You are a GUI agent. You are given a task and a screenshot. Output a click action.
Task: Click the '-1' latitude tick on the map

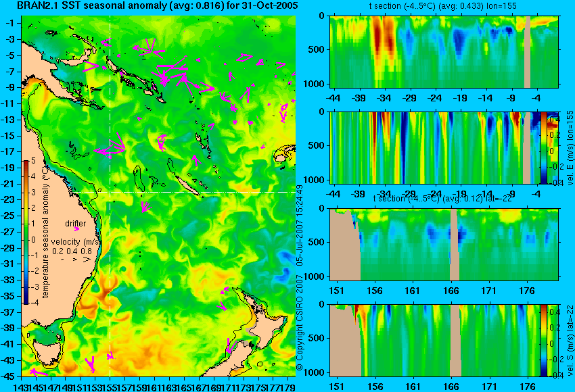(x=11, y=23)
